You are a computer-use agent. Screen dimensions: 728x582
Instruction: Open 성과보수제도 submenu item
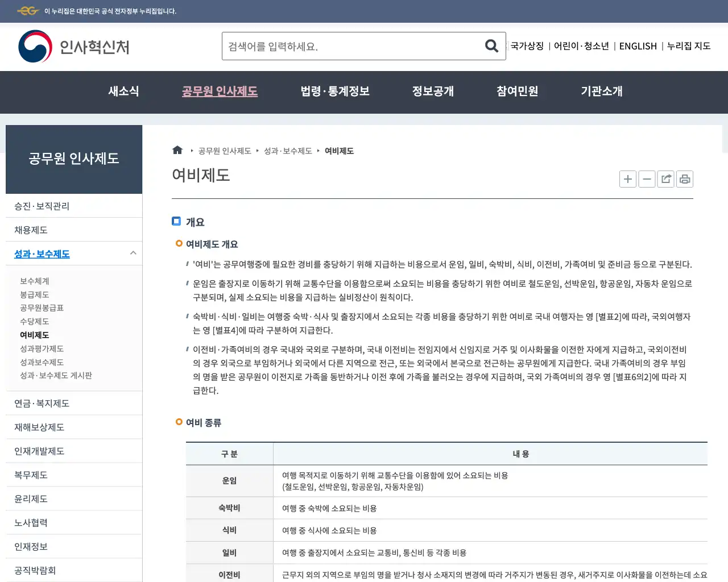[42, 362]
